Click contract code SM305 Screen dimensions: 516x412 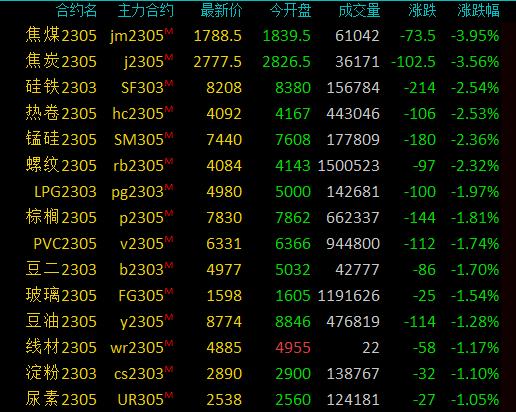coord(139,140)
